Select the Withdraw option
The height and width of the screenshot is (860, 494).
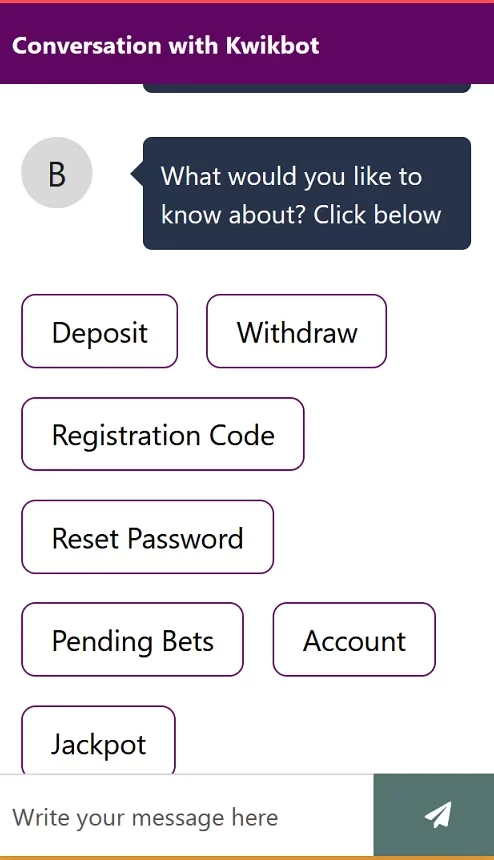[297, 331]
